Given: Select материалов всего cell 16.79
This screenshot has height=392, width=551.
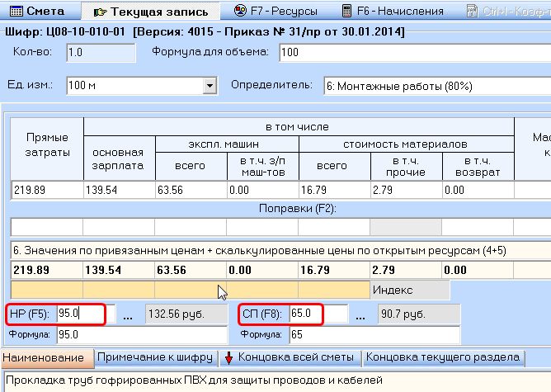Looking at the screenshot, I should click(335, 190).
